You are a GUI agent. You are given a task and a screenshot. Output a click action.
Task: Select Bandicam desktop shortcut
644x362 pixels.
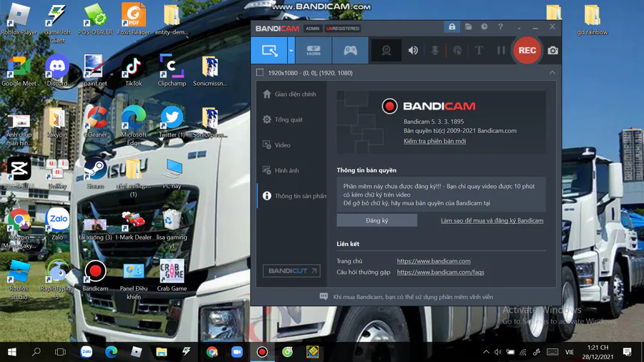pos(95,276)
